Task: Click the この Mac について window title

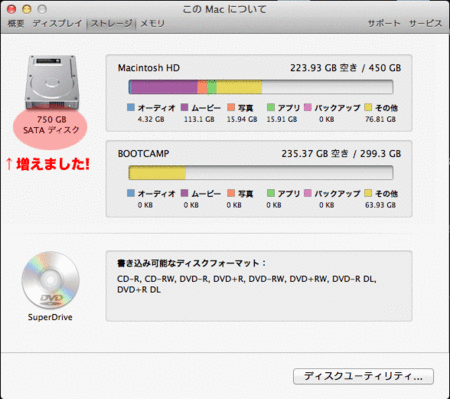Action: (x=224, y=9)
